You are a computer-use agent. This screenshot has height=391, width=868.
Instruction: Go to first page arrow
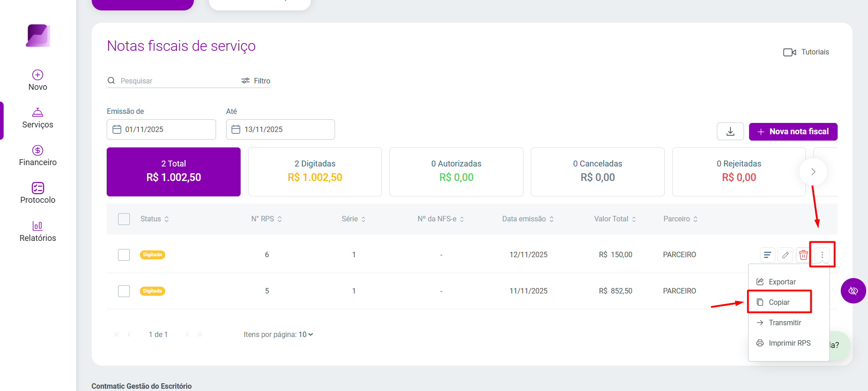pos(117,335)
